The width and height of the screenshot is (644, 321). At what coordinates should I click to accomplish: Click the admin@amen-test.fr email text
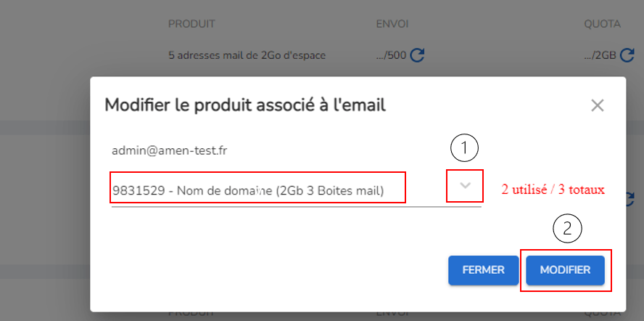(170, 151)
